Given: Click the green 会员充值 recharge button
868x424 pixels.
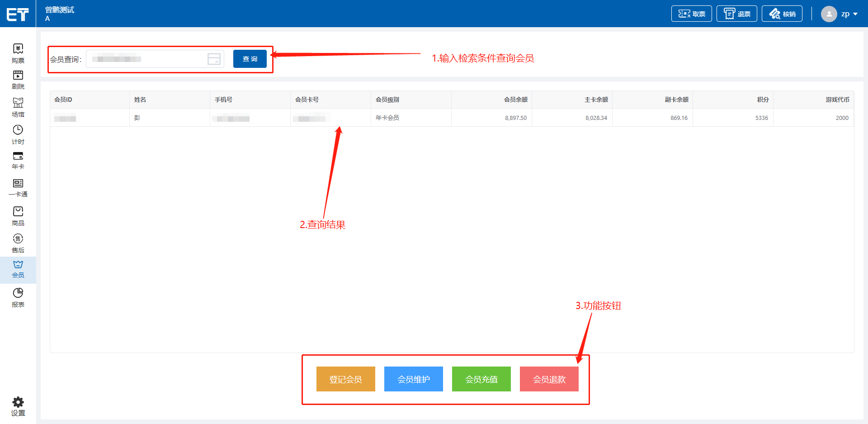Looking at the screenshot, I should coord(481,379).
